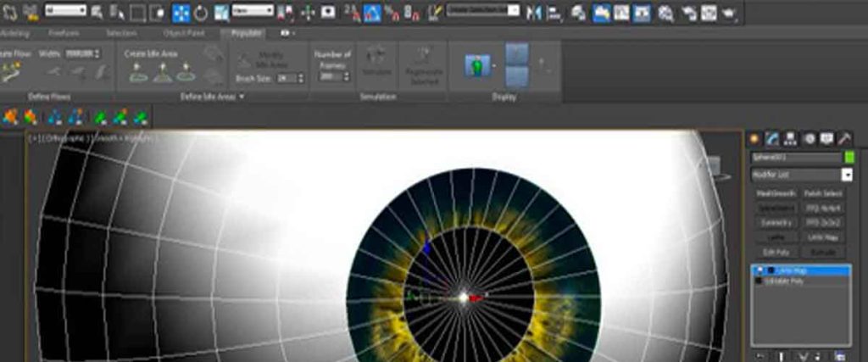Click the Create Flow icon
This screenshot has width=868, height=362.
pos(10,72)
